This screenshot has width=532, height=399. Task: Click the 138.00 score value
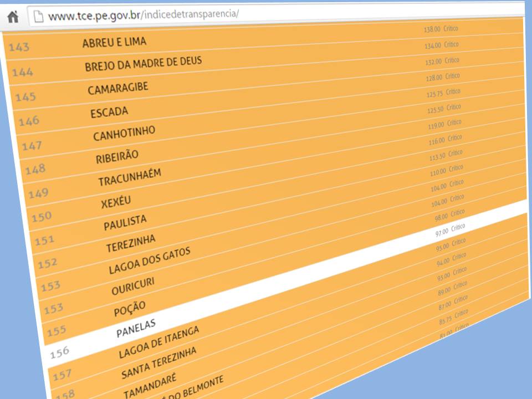point(432,29)
